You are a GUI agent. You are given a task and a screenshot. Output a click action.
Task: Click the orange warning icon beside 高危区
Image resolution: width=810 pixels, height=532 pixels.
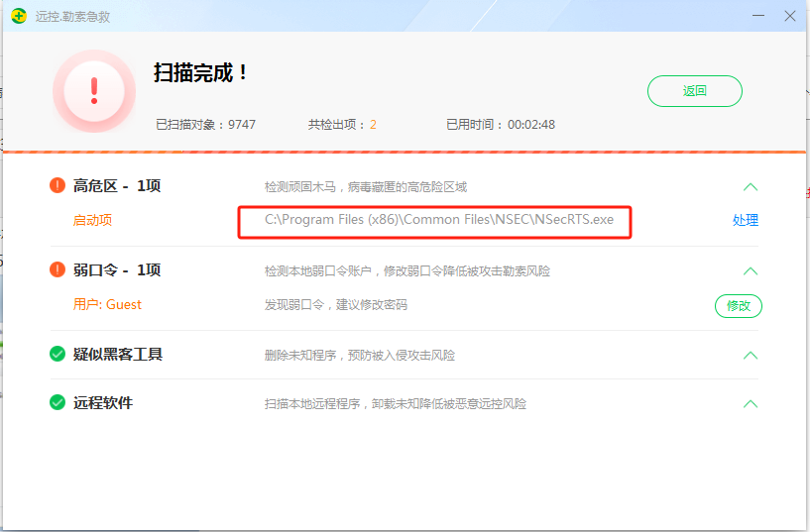(x=58, y=186)
